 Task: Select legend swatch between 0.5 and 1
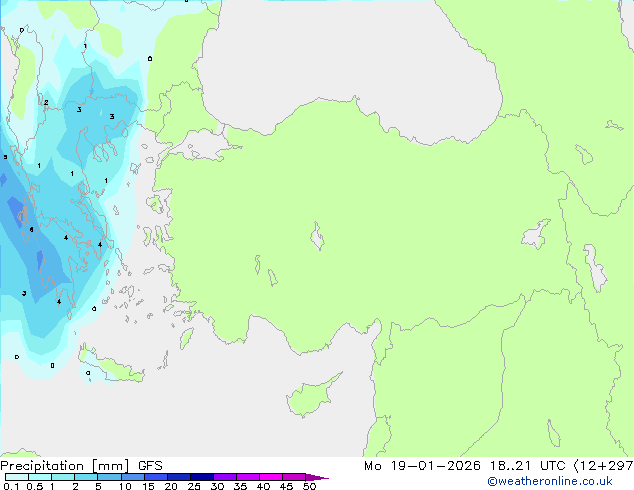point(40,477)
